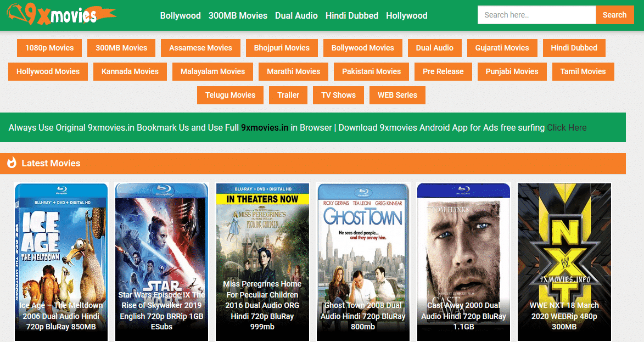Click the orange Search button

click(x=614, y=15)
